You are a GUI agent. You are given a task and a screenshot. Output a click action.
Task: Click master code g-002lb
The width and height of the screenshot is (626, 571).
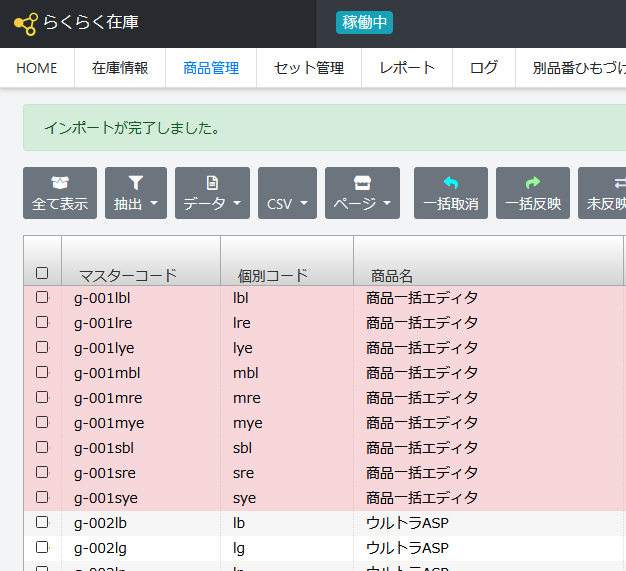(100, 523)
